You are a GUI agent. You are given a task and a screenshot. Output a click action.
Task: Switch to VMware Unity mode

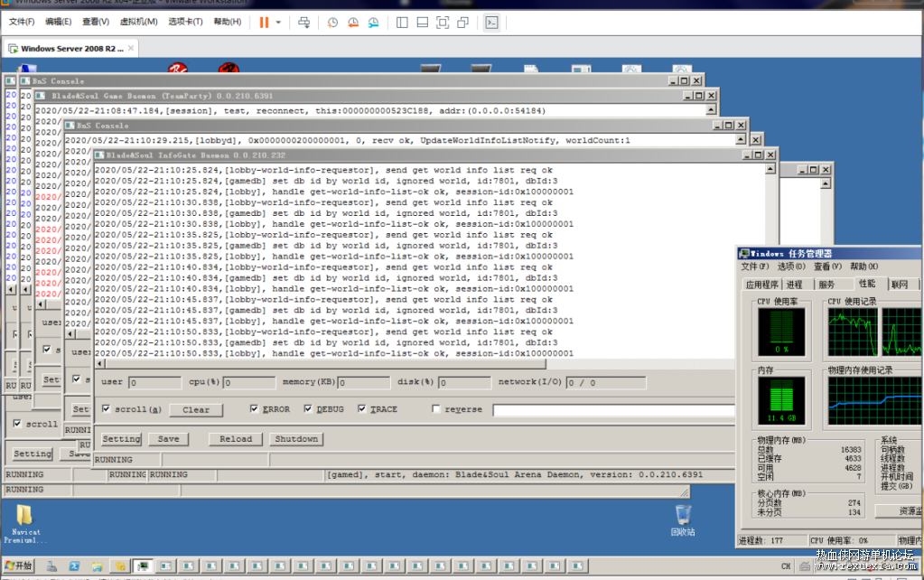pos(463,23)
